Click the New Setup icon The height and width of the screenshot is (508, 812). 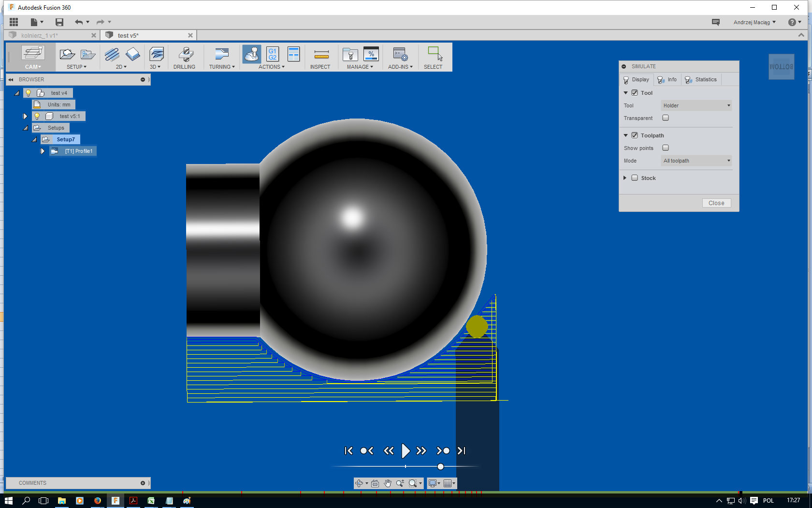pyautogui.click(x=67, y=54)
